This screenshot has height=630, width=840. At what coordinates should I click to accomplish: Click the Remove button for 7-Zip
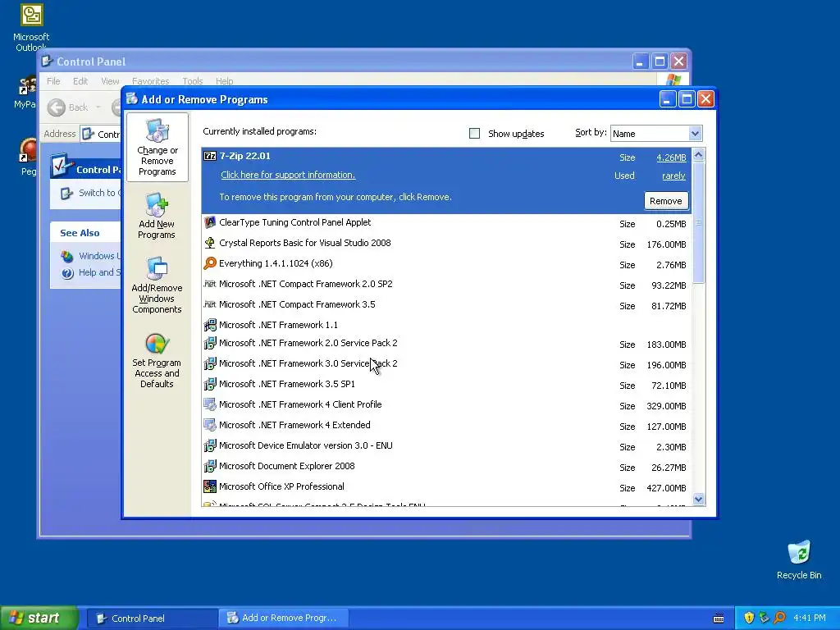666,201
